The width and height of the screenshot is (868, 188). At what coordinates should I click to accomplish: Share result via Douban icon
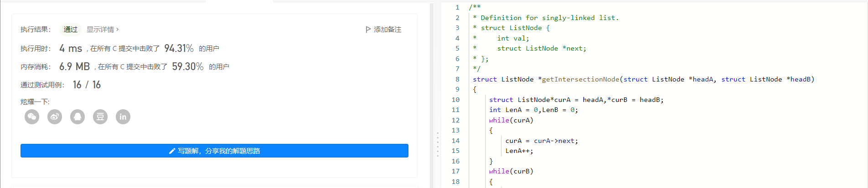100,117
